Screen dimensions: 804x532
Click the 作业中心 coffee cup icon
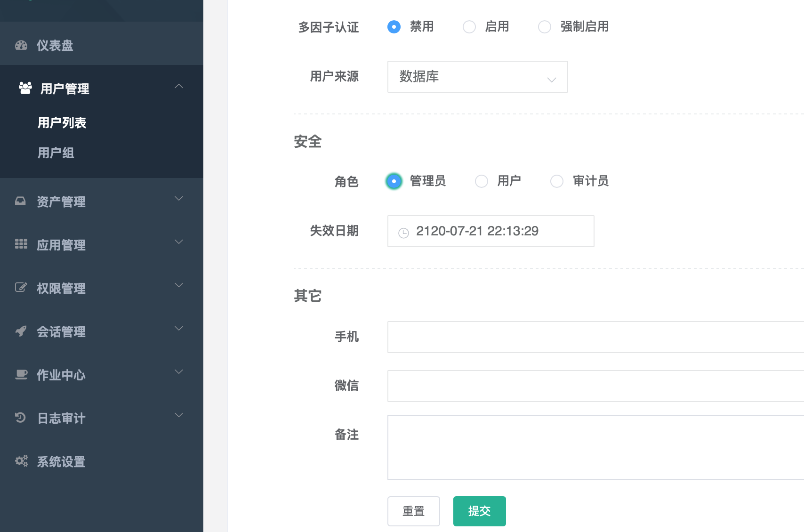[x=21, y=375]
